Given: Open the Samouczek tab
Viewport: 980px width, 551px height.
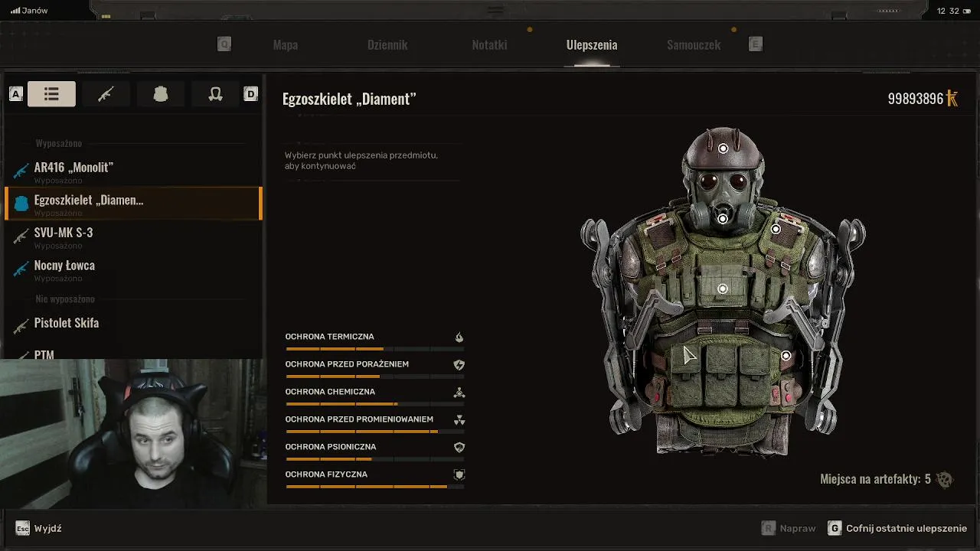Looking at the screenshot, I should (694, 45).
